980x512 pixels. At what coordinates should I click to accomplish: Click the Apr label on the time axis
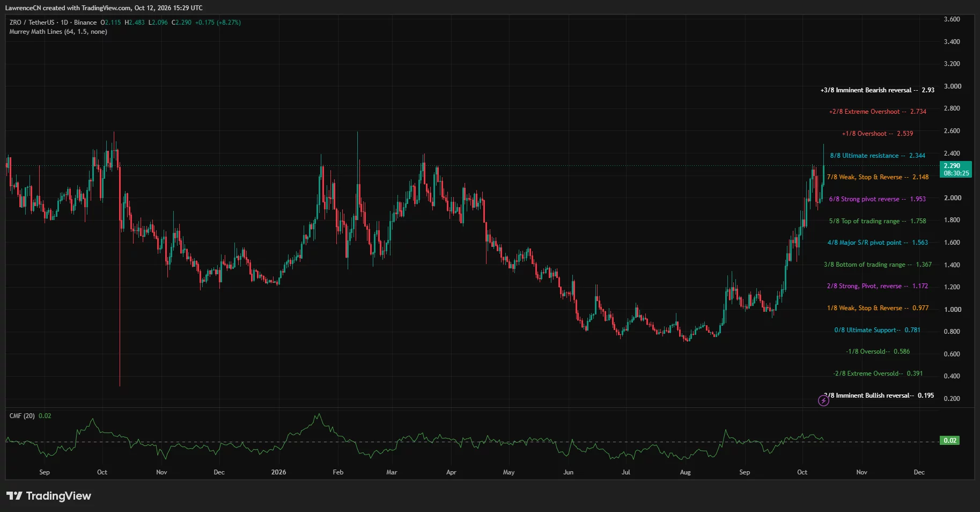point(451,472)
